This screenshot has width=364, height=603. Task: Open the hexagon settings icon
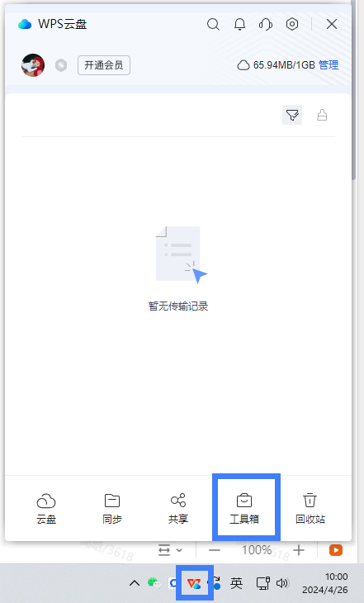pyautogui.click(x=292, y=24)
